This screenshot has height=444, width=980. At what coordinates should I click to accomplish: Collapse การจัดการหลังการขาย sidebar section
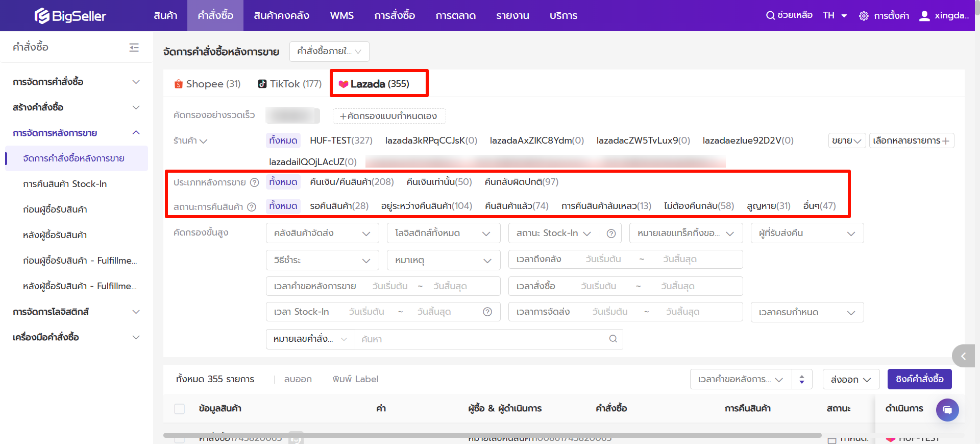tap(77, 133)
